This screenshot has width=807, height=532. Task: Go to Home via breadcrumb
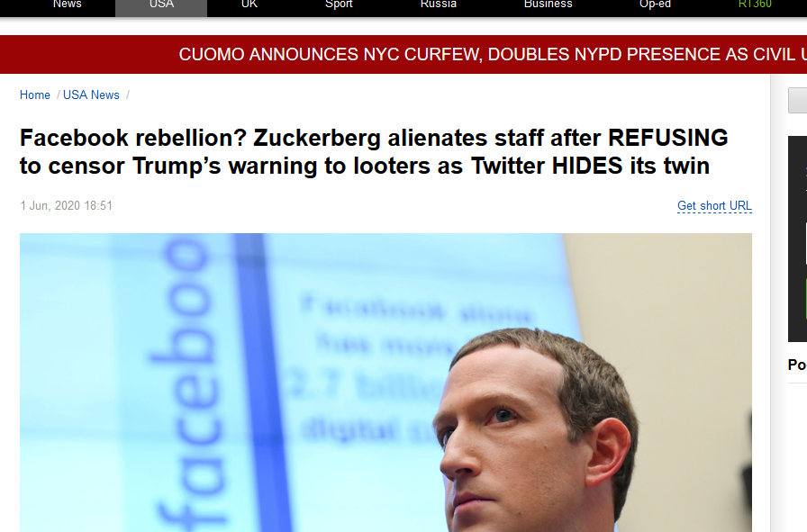(35, 95)
